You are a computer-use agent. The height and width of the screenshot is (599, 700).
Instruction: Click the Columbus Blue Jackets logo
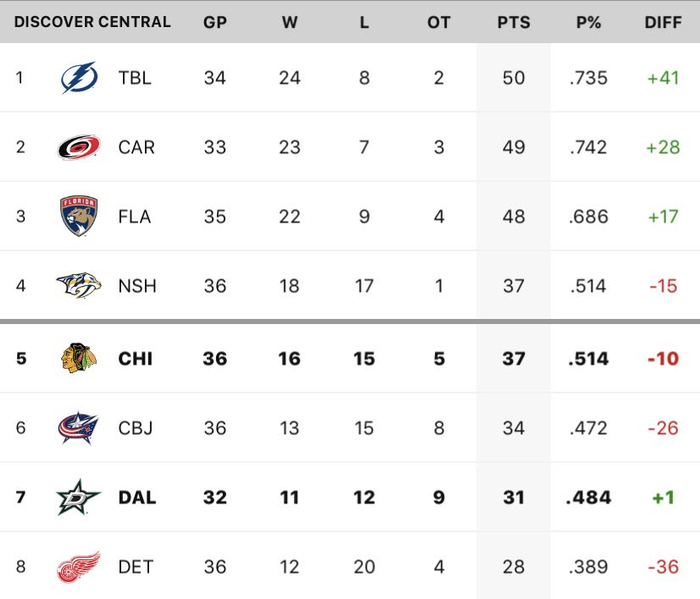78,428
